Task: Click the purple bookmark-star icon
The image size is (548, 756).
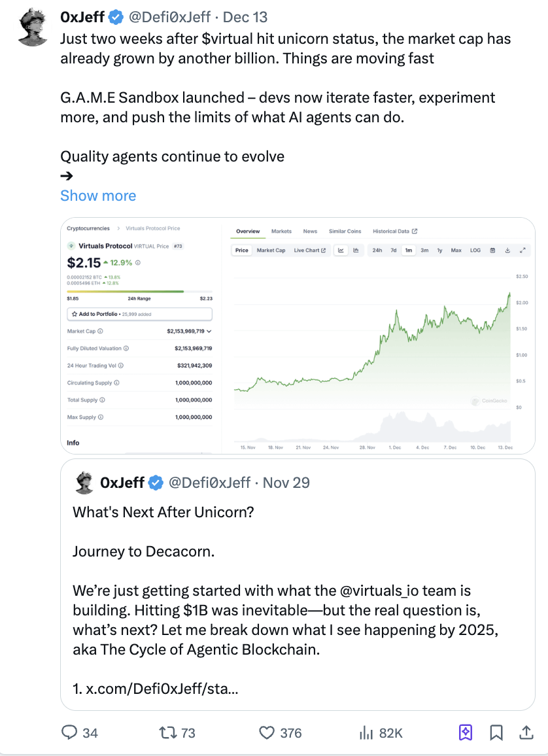Action: [465, 732]
